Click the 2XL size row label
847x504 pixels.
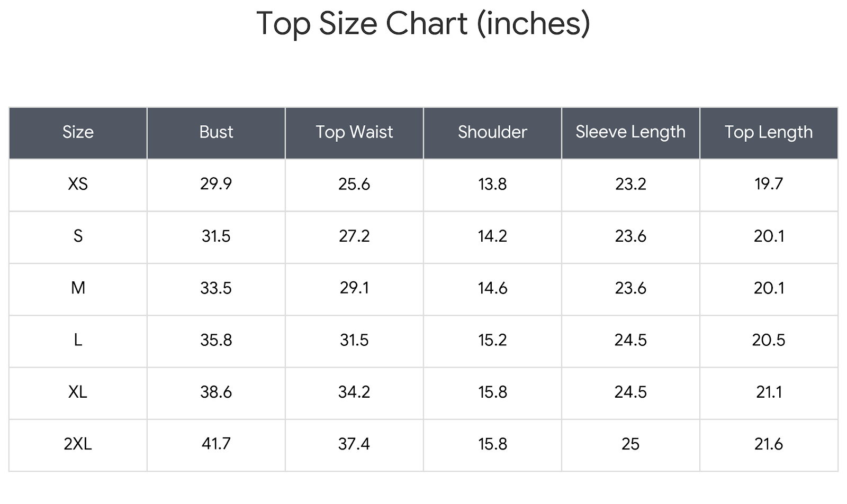pos(78,444)
